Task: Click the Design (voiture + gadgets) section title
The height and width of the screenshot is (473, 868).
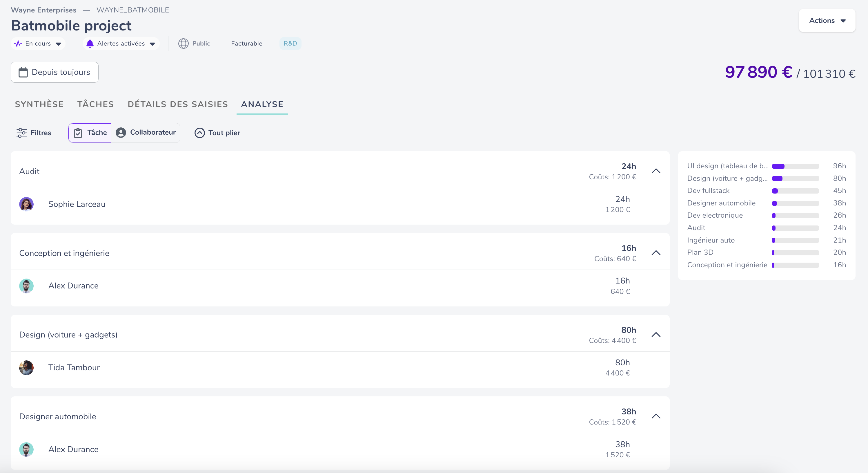Action: 68,335
